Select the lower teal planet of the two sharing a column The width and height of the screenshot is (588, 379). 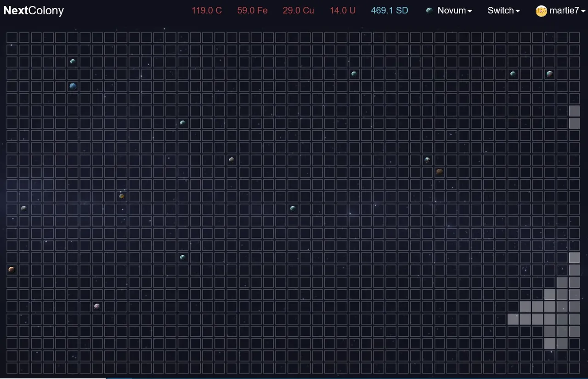pos(182,257)
